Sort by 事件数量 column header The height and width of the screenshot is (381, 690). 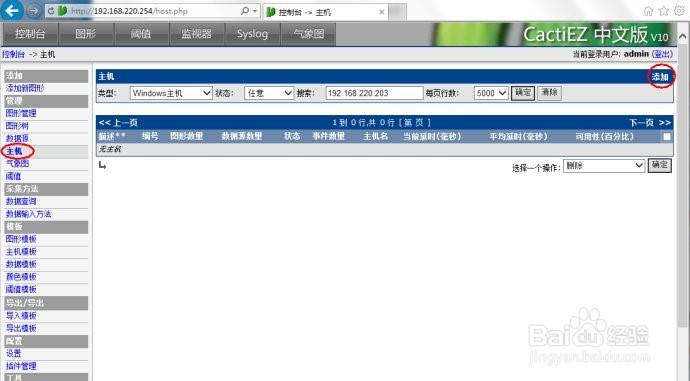pos(328,136)
